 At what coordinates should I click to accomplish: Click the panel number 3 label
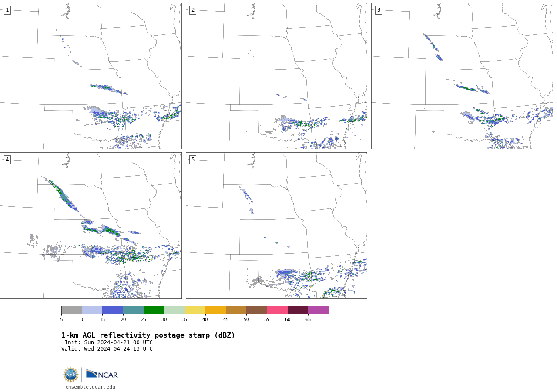(378, 10)
